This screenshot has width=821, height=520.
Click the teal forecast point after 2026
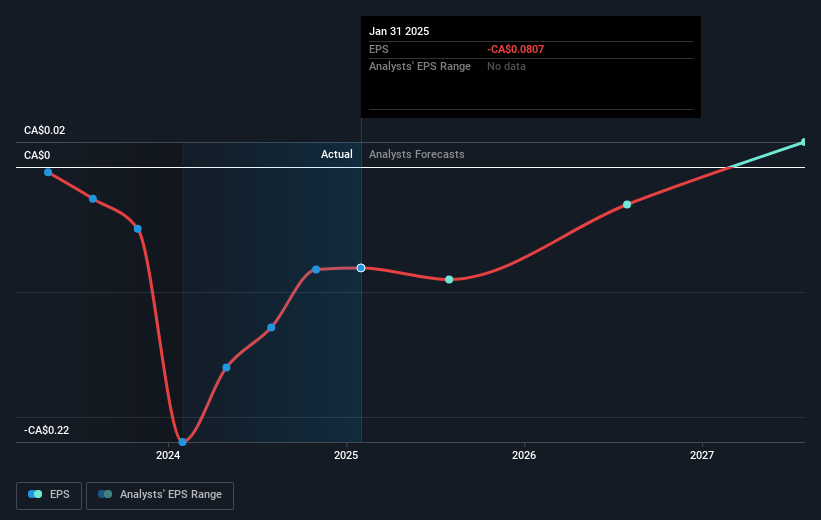pos(627,205)
